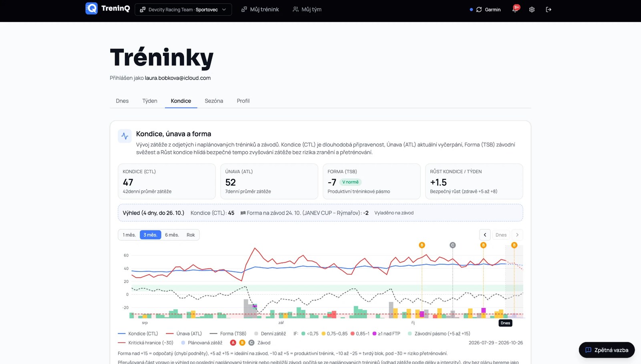Open Můj tým in the top navigation
Viewport: 641px width, 364px height.
pyautogui.click(x=307, y=9)
